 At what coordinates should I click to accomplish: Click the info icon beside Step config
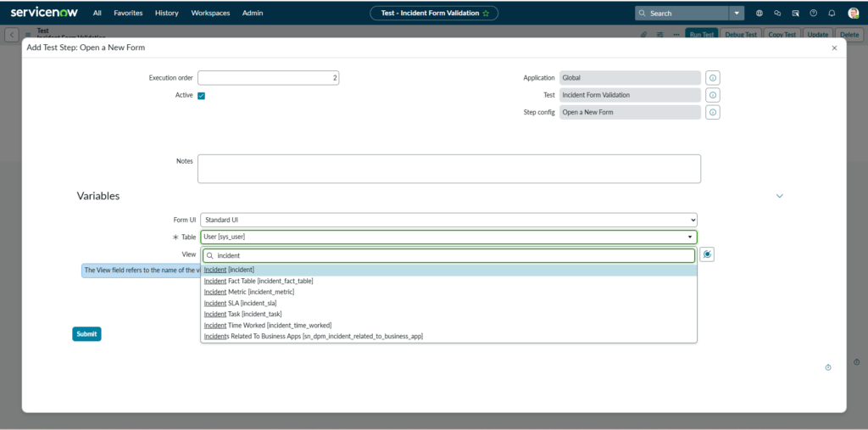713,113
